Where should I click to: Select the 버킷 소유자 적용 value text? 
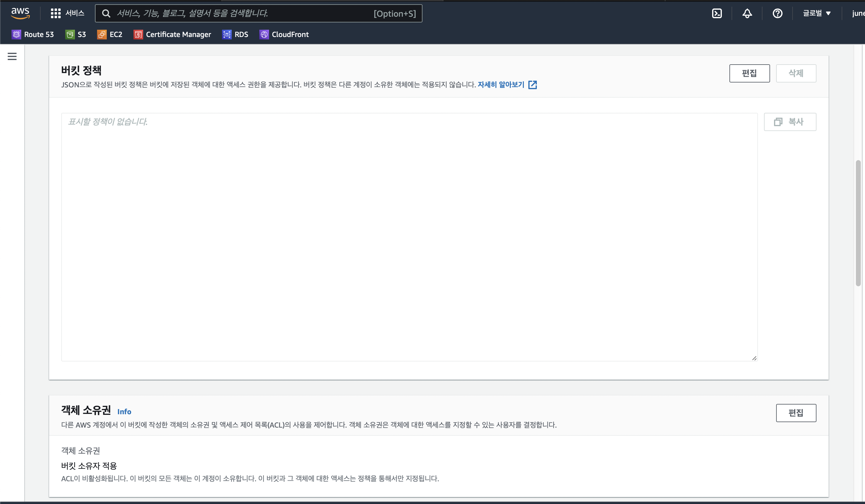[89, 465]
